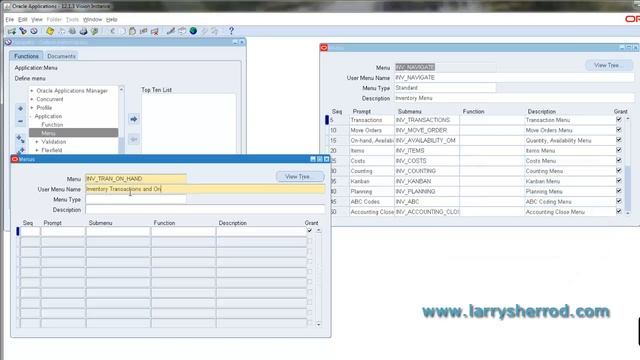Viewport: 640px width, 360px height.
Task: Toggle Grant checkbox for INV_ITEMS row
Action: pos(619,150)
